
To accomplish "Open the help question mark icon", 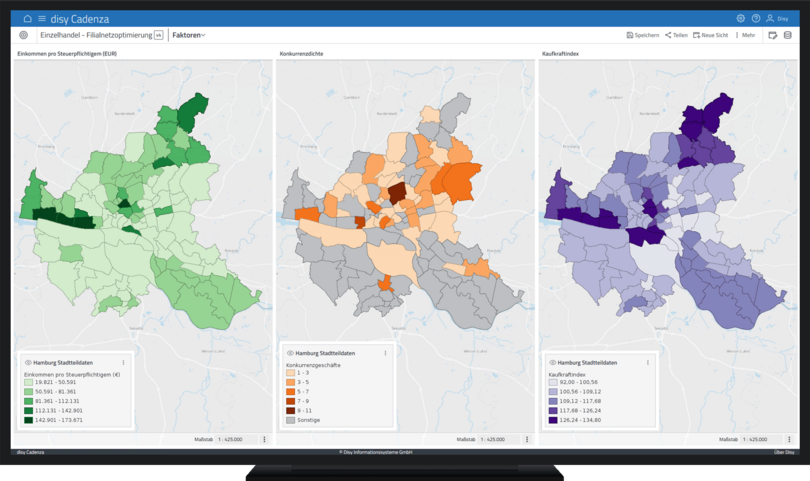I will coord(756,19).
